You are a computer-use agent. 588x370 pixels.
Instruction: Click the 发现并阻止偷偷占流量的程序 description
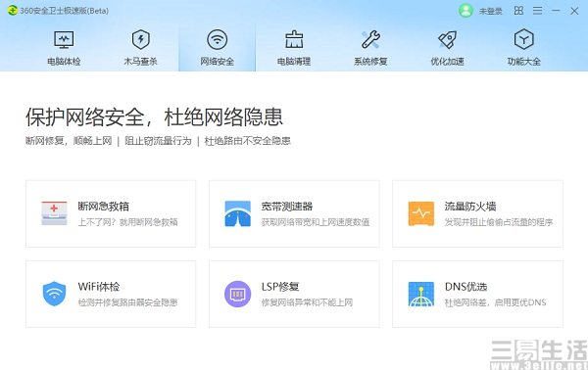pyautogui.click(x=499, y=222)
